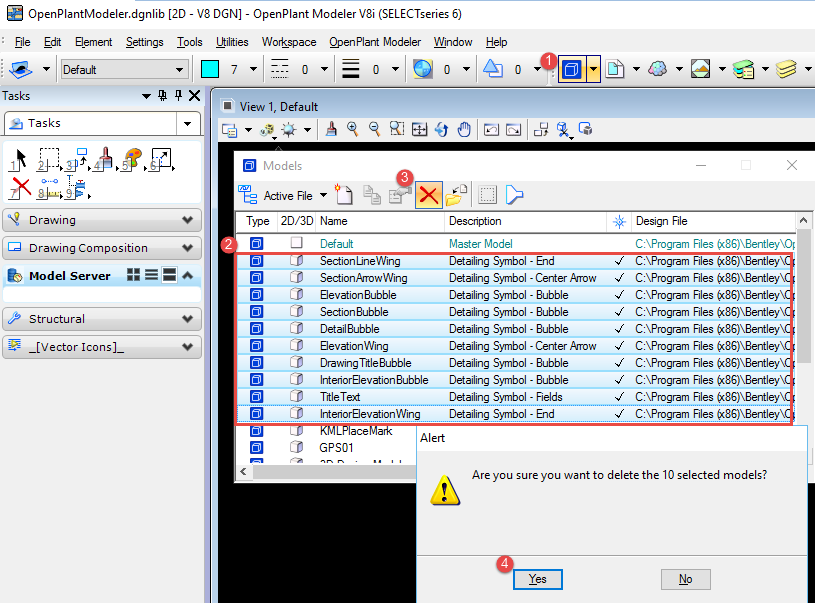Select the Default master model row
Screen dimensions: 815x603
(515, 243)
